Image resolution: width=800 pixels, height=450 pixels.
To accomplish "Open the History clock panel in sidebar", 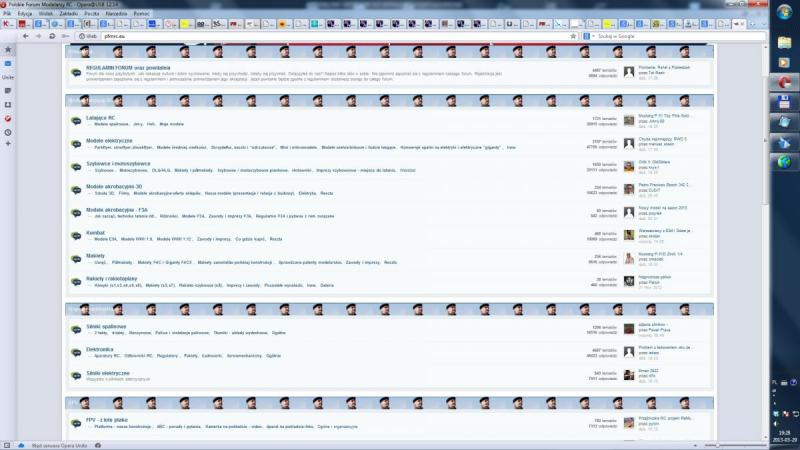I will tap(8, 131).
